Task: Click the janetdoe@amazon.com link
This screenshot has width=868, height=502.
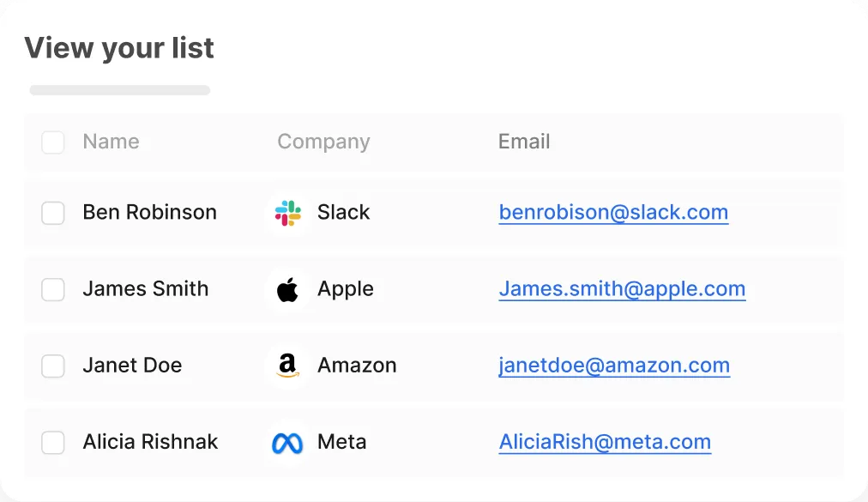Action: tap(614, 366)
